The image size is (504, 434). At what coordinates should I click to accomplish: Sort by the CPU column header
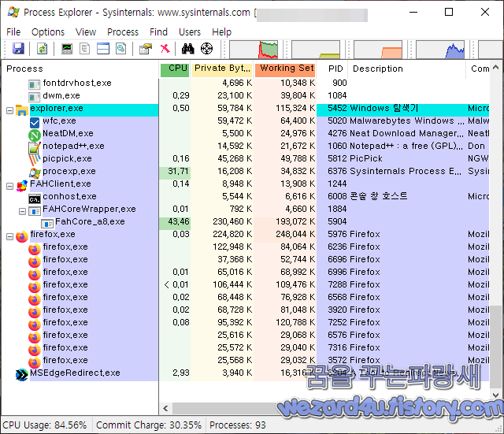pyautogui.click(x=175, y=69)
